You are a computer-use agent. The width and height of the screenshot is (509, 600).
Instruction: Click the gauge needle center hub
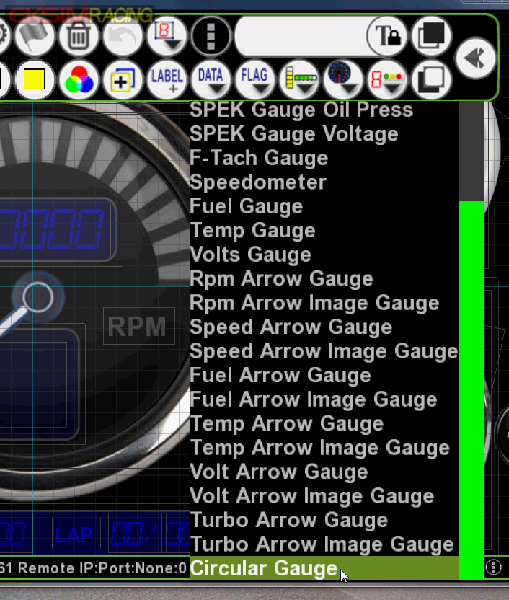(x=38, y=297)
